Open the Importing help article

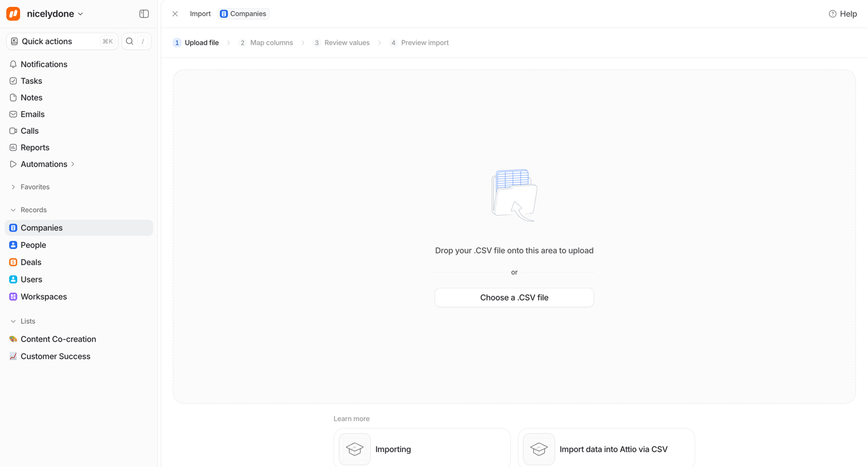(422, 448)
